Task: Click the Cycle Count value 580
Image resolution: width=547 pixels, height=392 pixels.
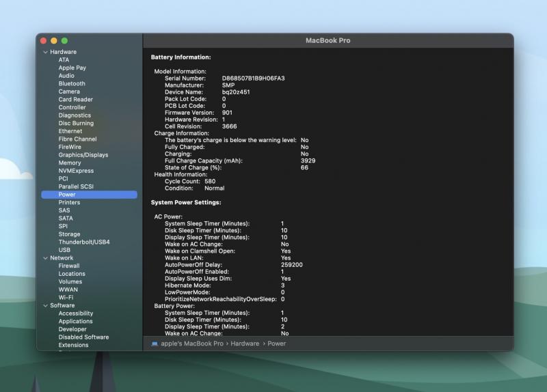Action: coord(210,182)
